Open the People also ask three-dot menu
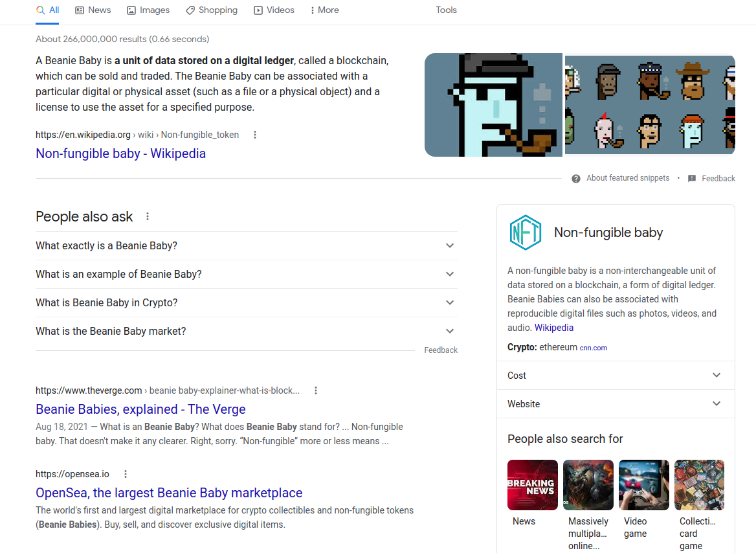The image size is (756, 553). pos(148,217)
